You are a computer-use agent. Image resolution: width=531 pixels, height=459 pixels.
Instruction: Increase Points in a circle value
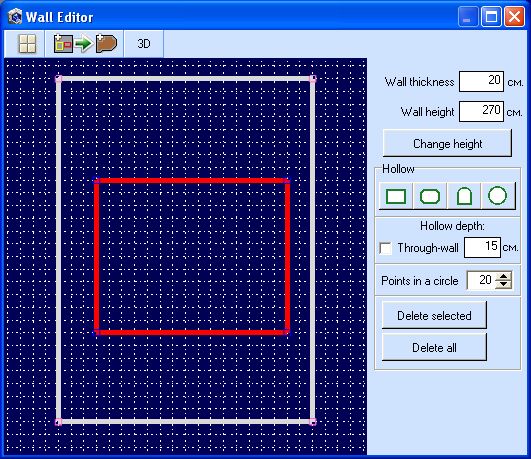coord(503,276)
